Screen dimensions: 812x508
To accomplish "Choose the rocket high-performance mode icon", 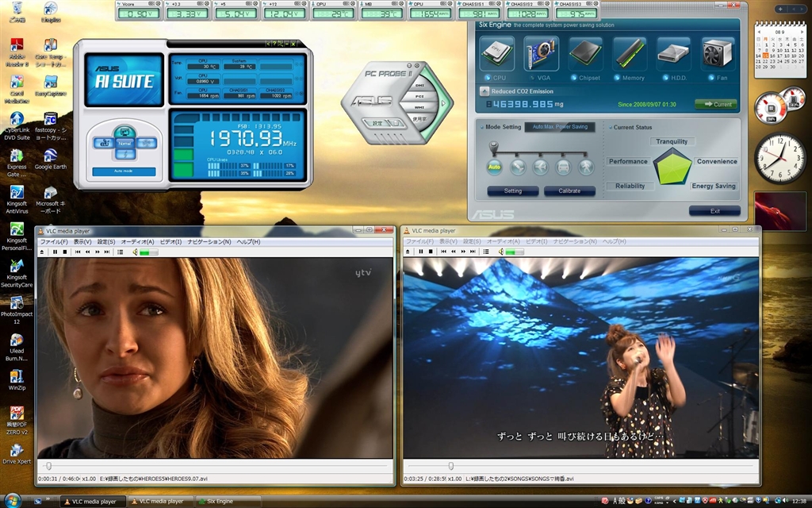I will (518, 167).
